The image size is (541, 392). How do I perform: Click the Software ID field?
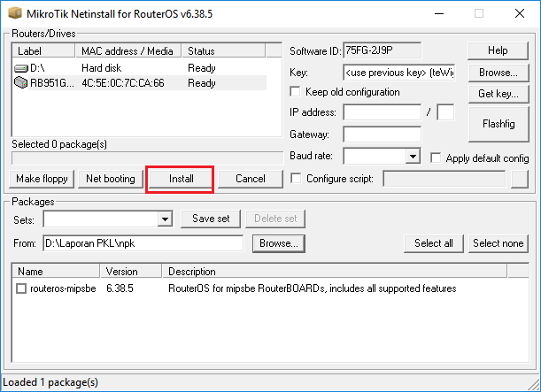(383, 50)
